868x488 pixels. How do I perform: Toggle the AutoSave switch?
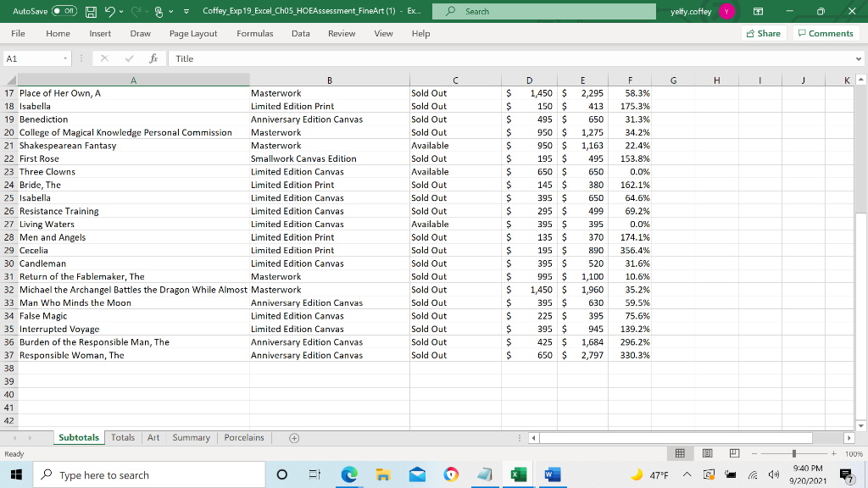(63, 11)
